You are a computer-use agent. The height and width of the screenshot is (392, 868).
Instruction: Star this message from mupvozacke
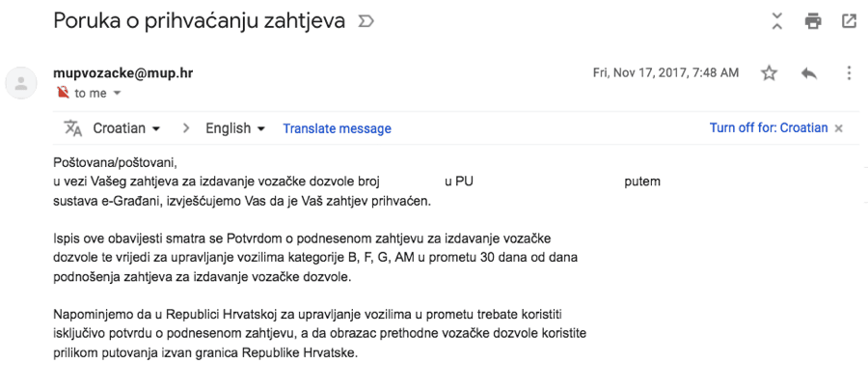coord(769,73)
